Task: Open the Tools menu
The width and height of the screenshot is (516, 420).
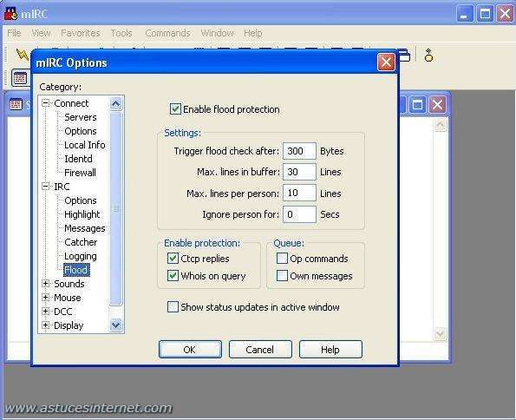Action: point(121,33)
